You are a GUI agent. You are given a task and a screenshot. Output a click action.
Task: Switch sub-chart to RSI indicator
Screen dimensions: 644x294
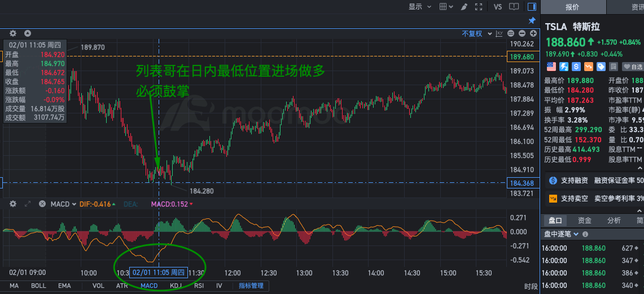point(199,286)
